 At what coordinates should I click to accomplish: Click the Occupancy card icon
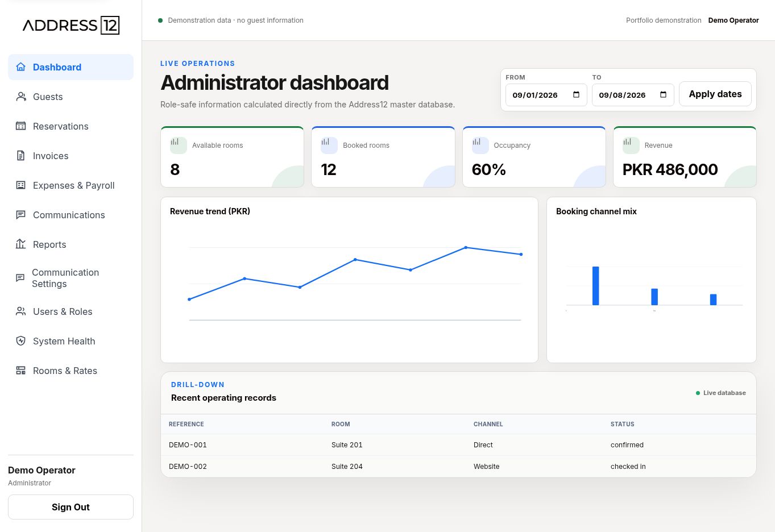480,145
